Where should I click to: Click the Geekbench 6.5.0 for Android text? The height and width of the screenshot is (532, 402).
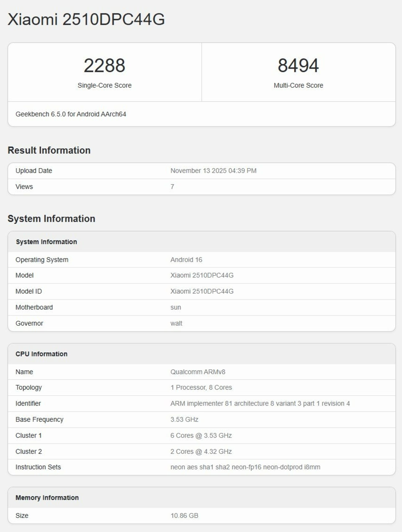click(71, 114)
